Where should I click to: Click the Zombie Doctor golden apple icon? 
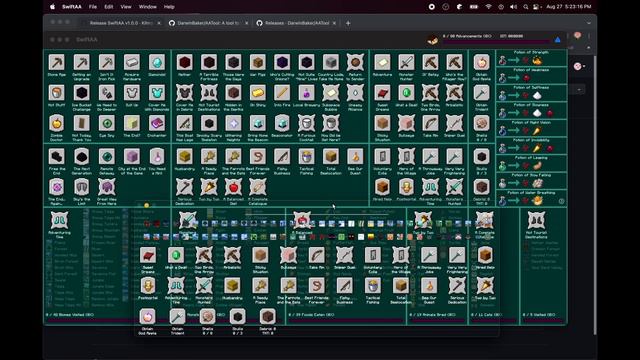[x=57, y=123]
